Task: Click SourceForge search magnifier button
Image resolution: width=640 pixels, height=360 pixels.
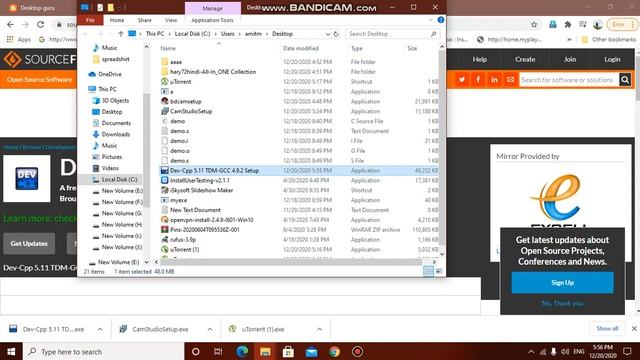Action: [625, 80]
